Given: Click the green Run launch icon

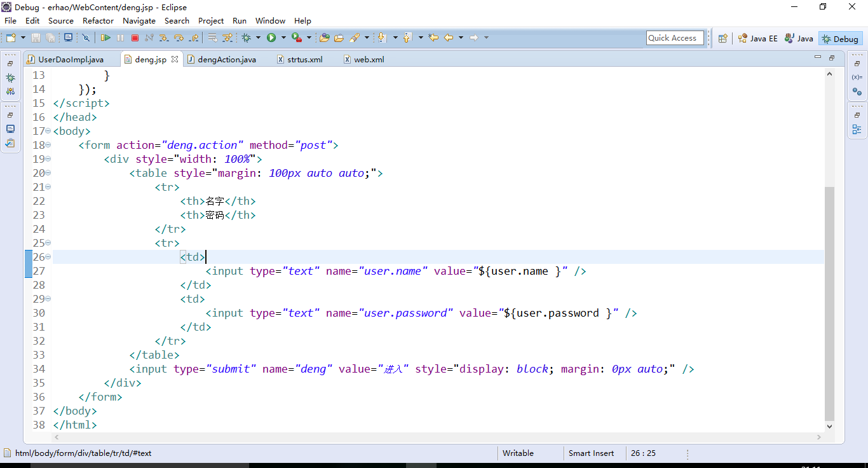Looking at the screenshot, I should coord(271,38).
